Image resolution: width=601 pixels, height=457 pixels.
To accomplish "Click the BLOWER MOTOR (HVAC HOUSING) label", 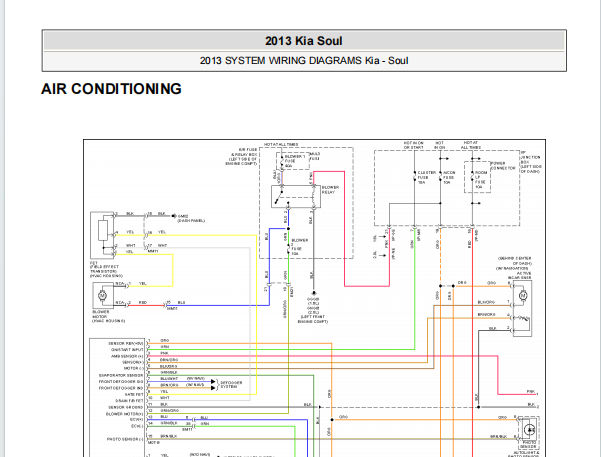I will [108, 316].
